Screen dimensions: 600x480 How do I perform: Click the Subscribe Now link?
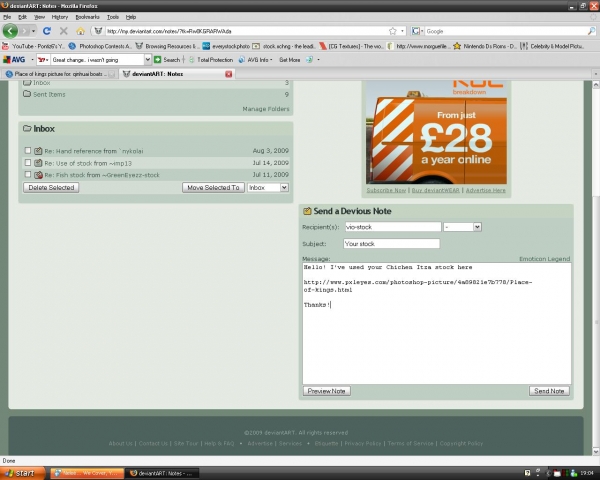(x=386, y=190)
